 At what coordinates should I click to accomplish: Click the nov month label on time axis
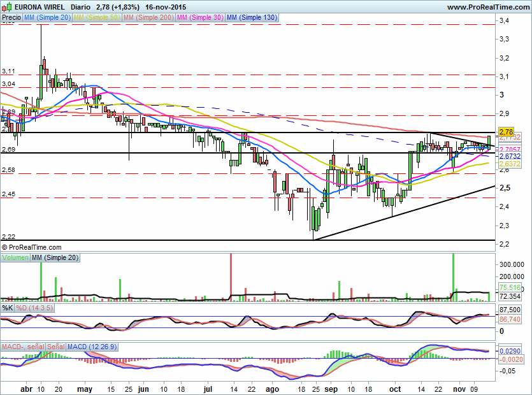tap(460, 389)
